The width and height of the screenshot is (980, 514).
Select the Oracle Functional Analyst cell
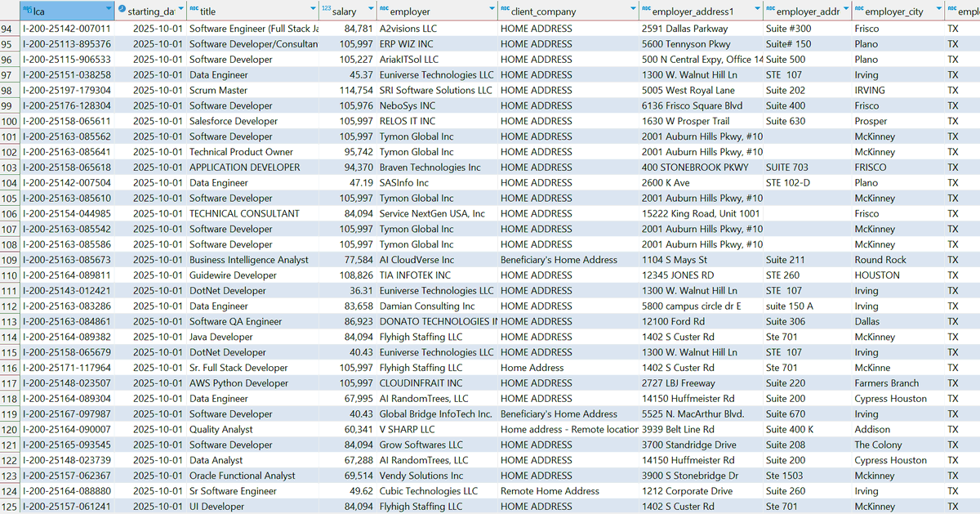coord(252,476)
